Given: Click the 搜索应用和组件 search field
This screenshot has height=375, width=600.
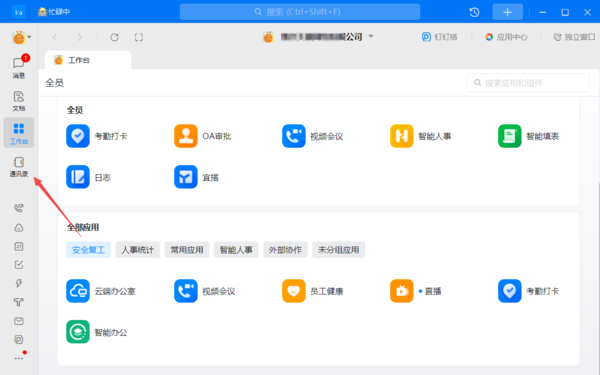Looking at the screenshot, I should coord(528,83).
